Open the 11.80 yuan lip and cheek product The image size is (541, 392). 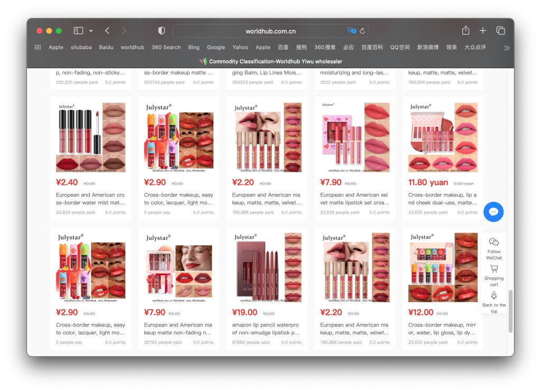pyautogui.click(x=442, y=199)
